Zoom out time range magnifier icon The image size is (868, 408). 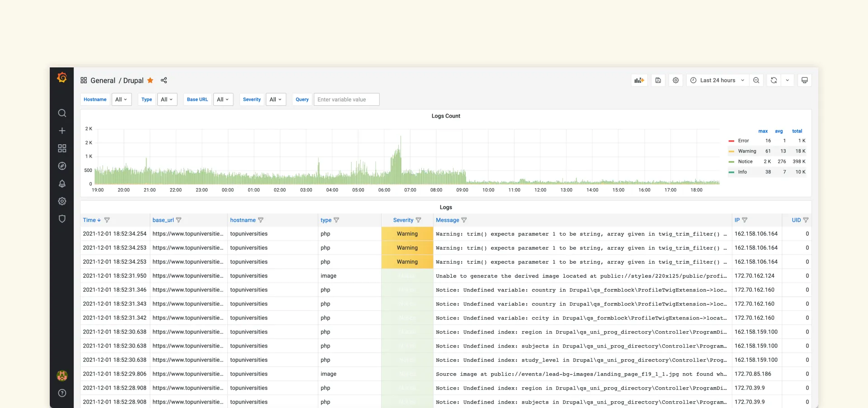pos(756,80)
